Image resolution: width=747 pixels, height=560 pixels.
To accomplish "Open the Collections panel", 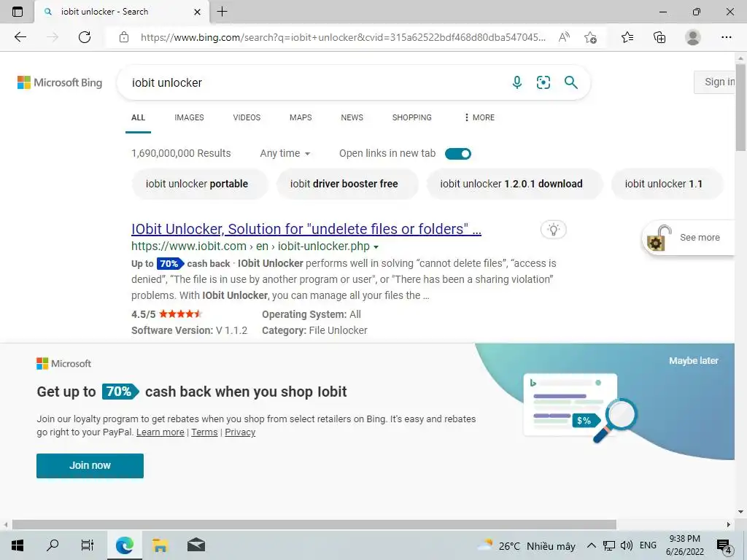I will point(659,37).
